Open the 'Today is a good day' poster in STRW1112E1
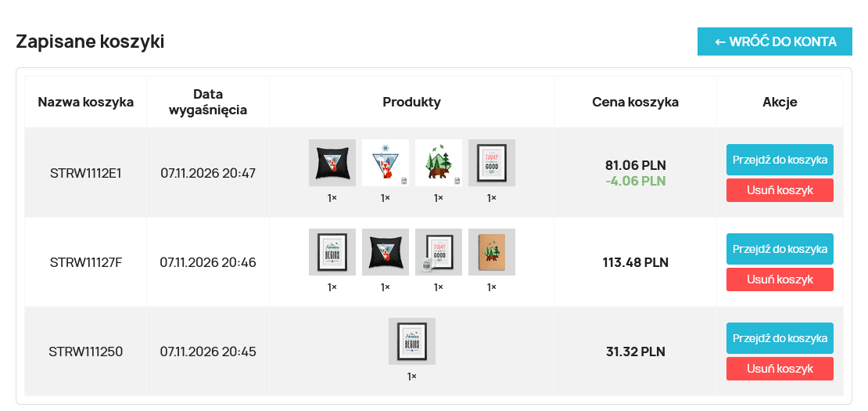868x411 pixels. 492,163
